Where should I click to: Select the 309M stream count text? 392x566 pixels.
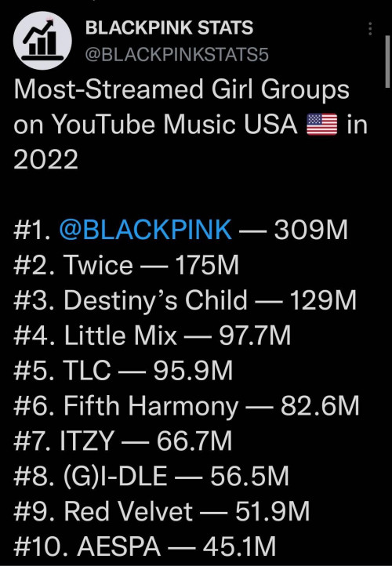[x=310, y=229]
